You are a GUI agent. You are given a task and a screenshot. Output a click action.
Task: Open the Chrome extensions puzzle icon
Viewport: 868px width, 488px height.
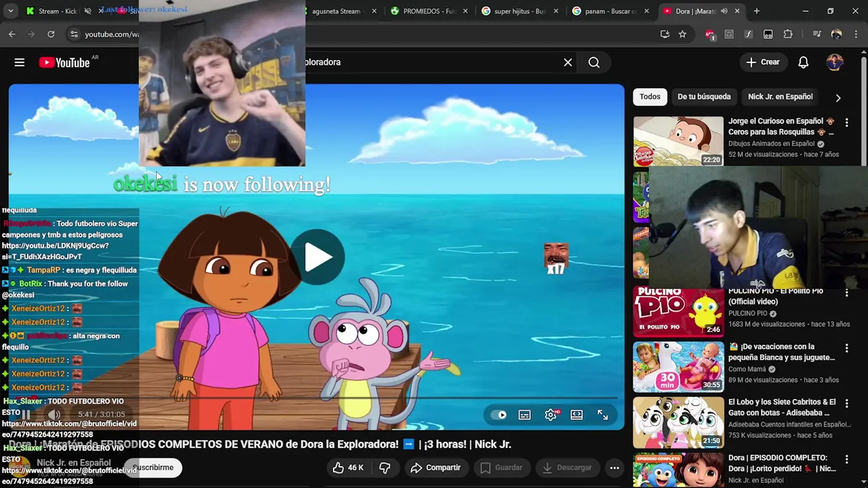click(x=788, y=35)
